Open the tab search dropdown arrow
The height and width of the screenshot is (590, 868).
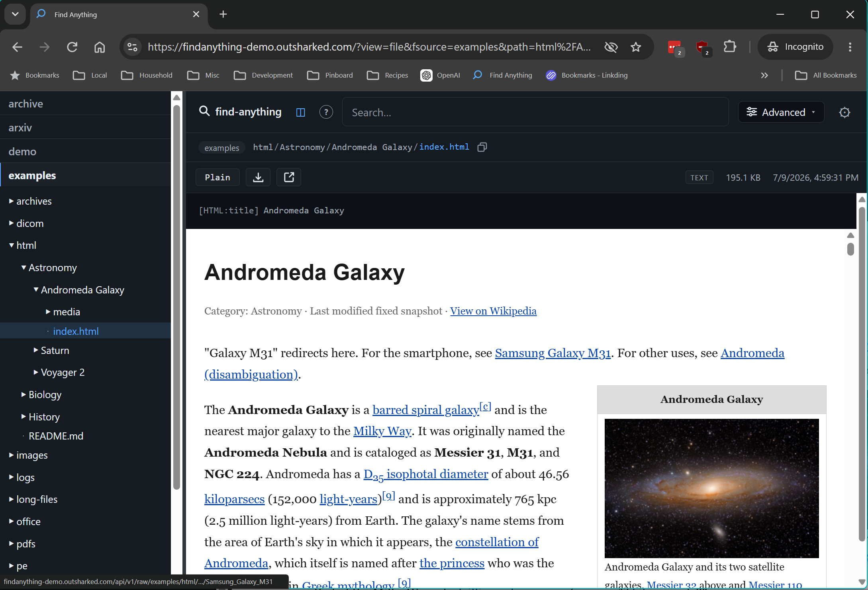coord(15,14)
